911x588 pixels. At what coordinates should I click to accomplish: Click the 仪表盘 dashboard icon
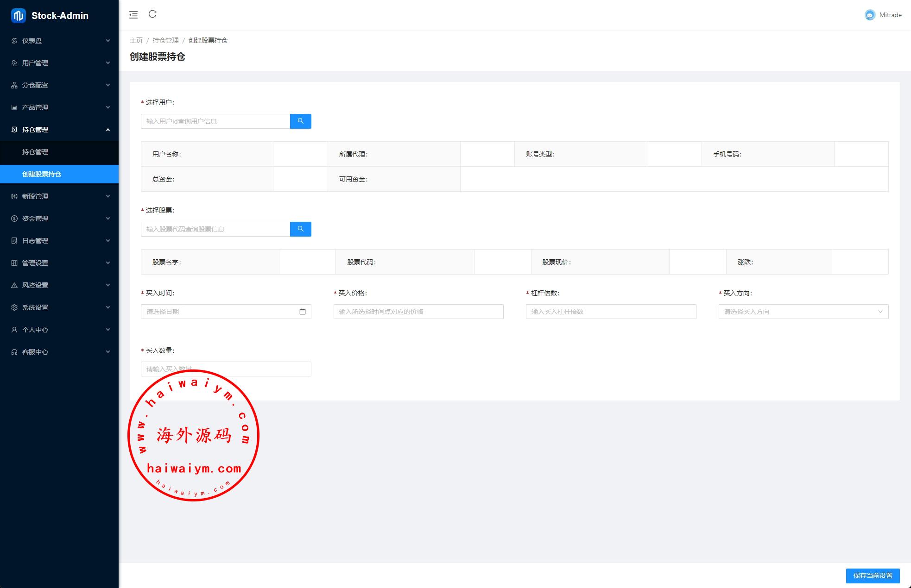coord(14,41)
